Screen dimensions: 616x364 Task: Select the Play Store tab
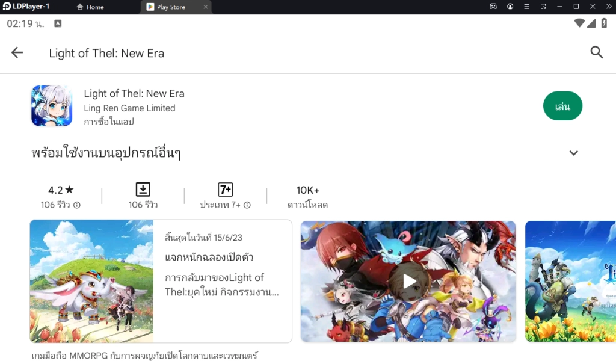(x=170, y=7)
